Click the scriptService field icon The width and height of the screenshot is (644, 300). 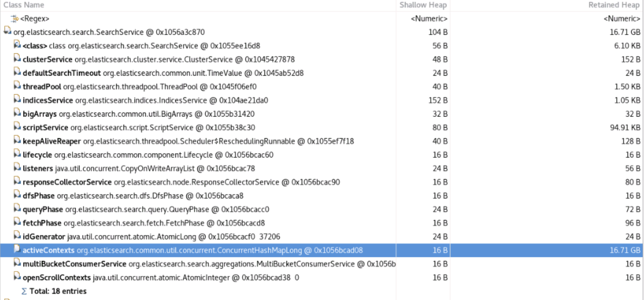17,126
